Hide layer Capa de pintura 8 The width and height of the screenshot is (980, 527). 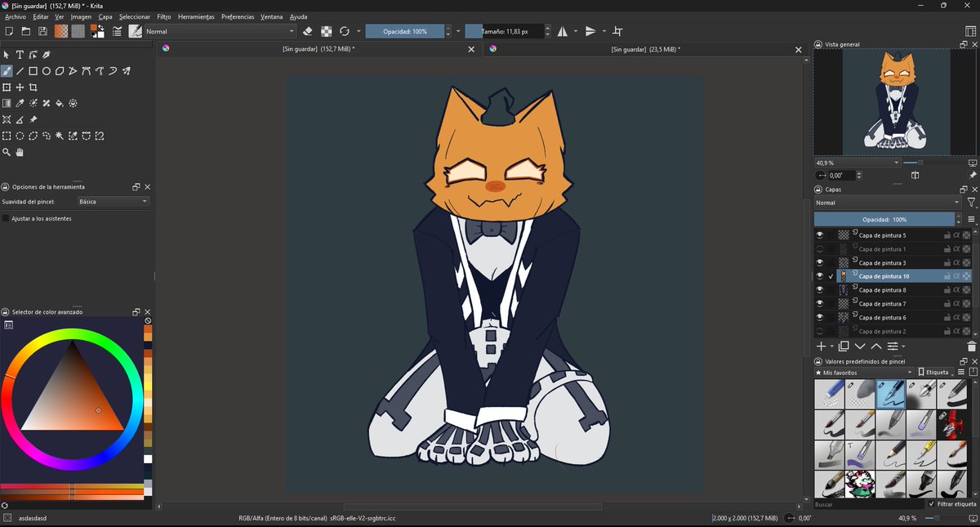(820, 290)
